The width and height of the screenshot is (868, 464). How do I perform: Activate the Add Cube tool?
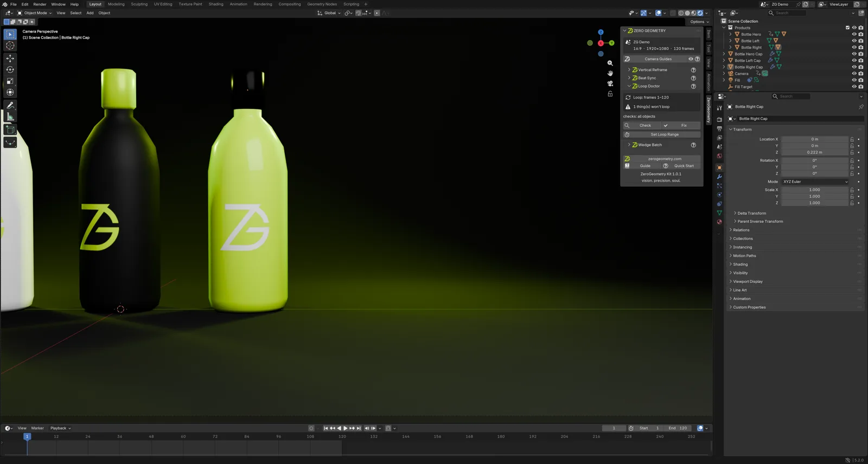(x=10, y=130)
